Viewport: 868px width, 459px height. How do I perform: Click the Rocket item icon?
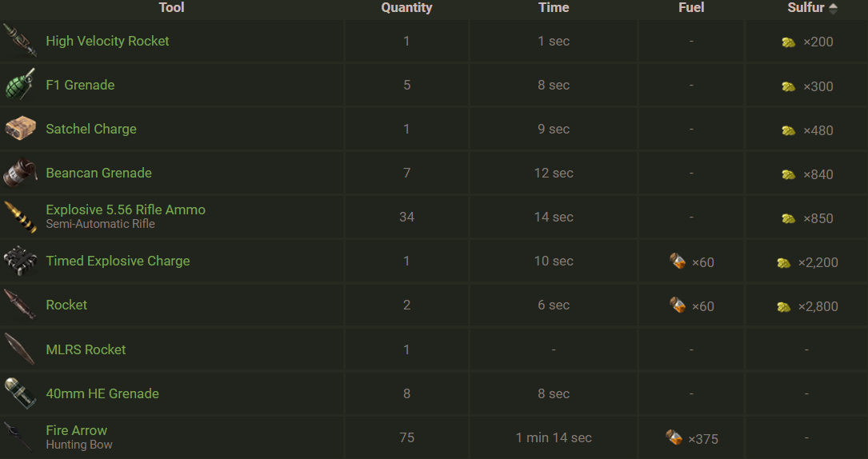[19, 305]
